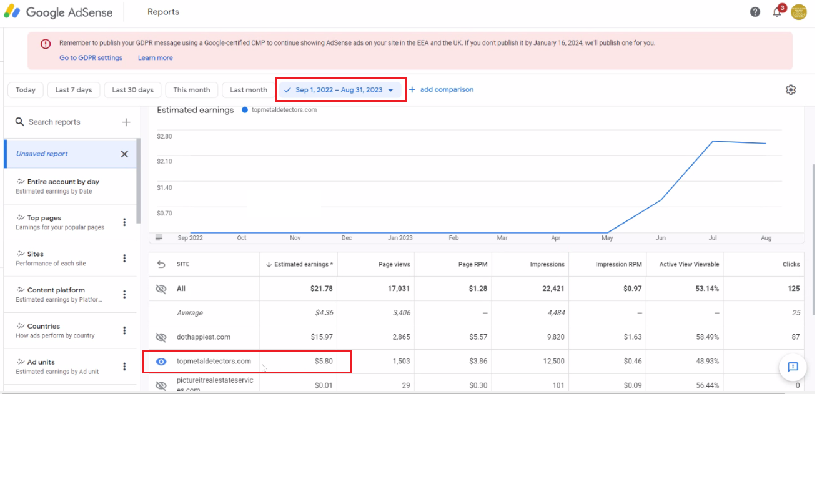827x504 pixels.
Task: Click the add new report plus icon
Action: coord(126,122)
